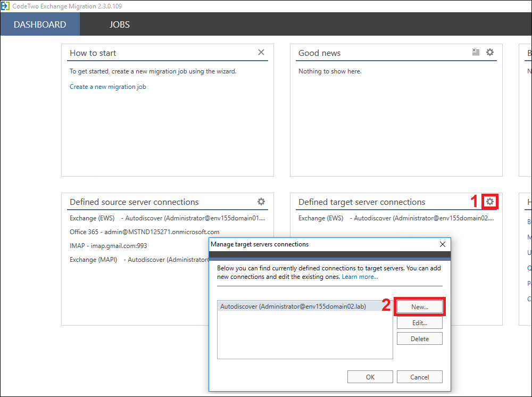Click the New... button
Screen dimensions: 532x397
(420, 307)
